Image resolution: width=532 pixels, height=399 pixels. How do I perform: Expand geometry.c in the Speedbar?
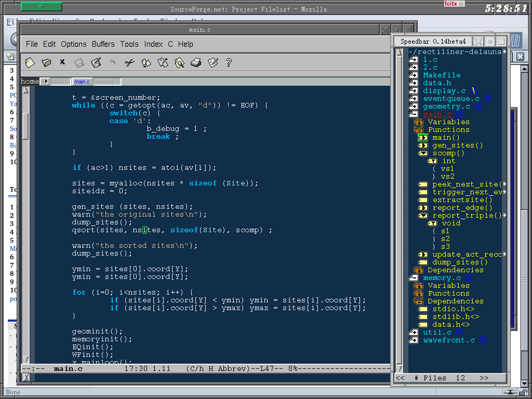414,107
